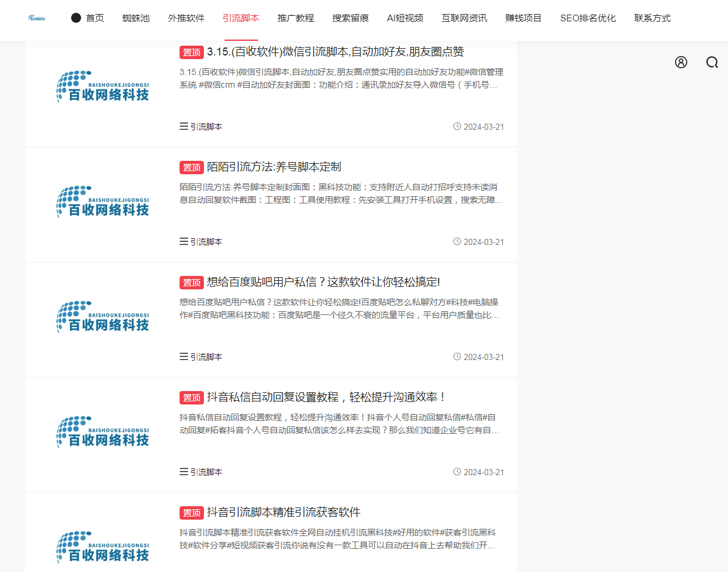Click 置顶 badge on 陌陌引流方法 article
Screen dimensions: 728x572
tap(192, 168)
